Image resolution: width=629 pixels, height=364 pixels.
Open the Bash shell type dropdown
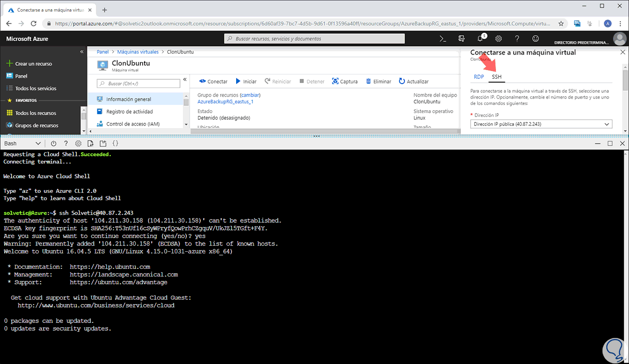pyautogui.click(x=22, y=144)
